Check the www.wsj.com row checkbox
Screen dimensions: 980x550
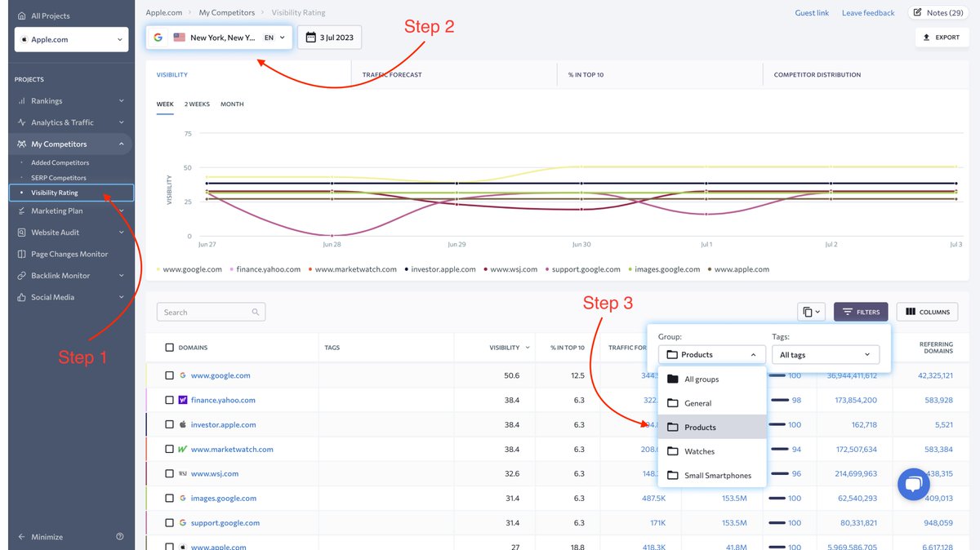pyautogui.click(x=170, y=473)
